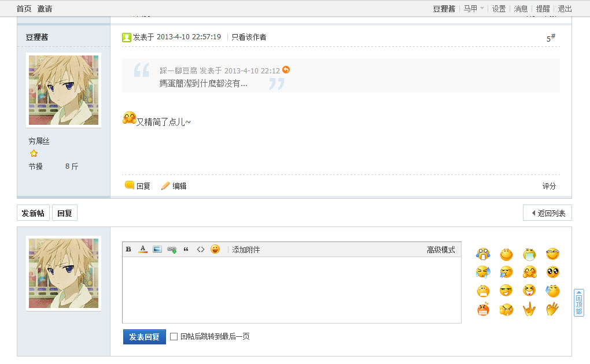590x364 pixels.
Task: Open the font color picker
Action: 143,249
